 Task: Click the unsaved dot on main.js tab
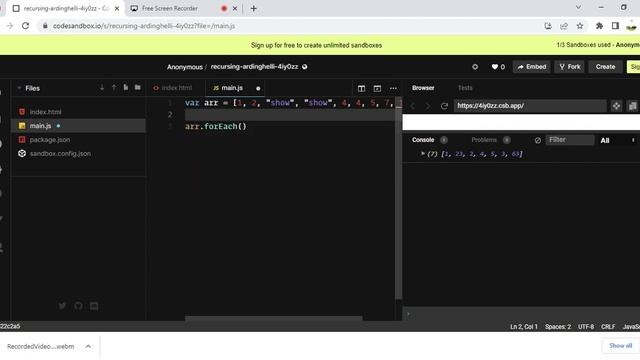pyautogui.click(x=258, y=88)
